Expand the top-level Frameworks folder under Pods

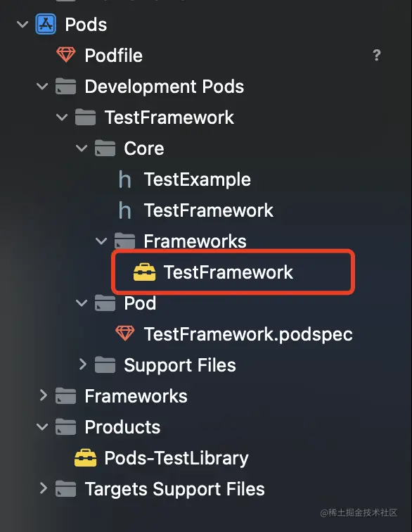pos(43,395)
